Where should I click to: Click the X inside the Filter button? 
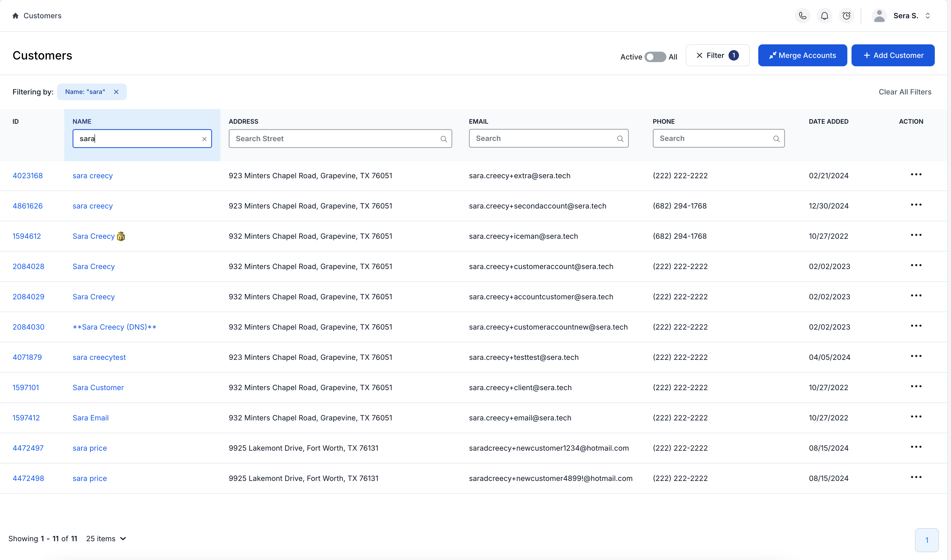click(699, 55)
